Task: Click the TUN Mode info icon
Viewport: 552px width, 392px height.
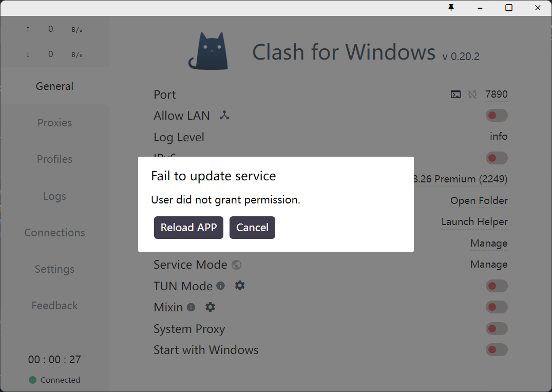Action: click(x=220, y=286)
